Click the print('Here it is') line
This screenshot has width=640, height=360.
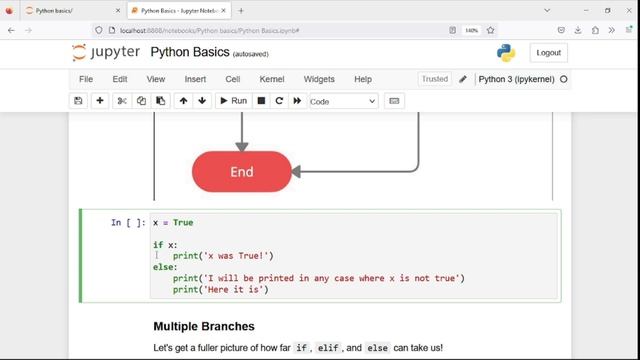[x=221, y=289]
